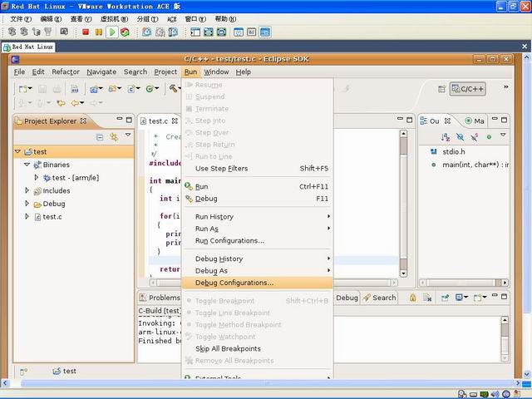
Task: Toggle Link with Editor in Project Explorer
Action: click(114, 136)
